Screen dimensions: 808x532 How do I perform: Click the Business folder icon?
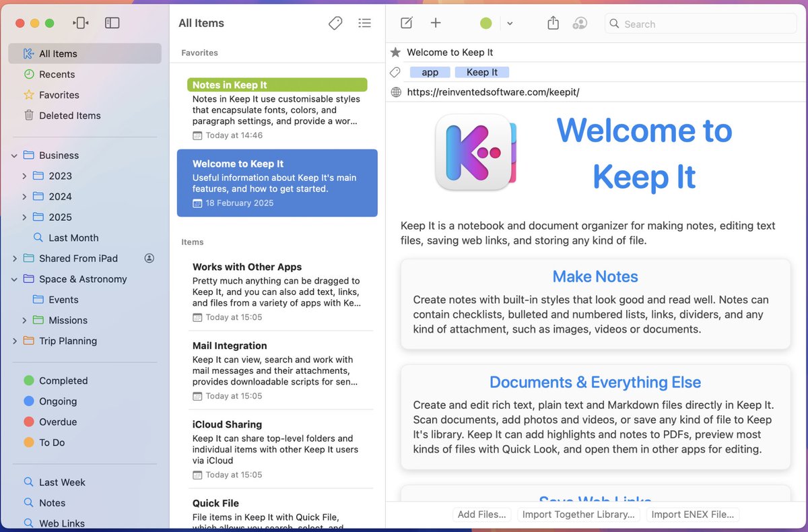click(x=28, y=155)
